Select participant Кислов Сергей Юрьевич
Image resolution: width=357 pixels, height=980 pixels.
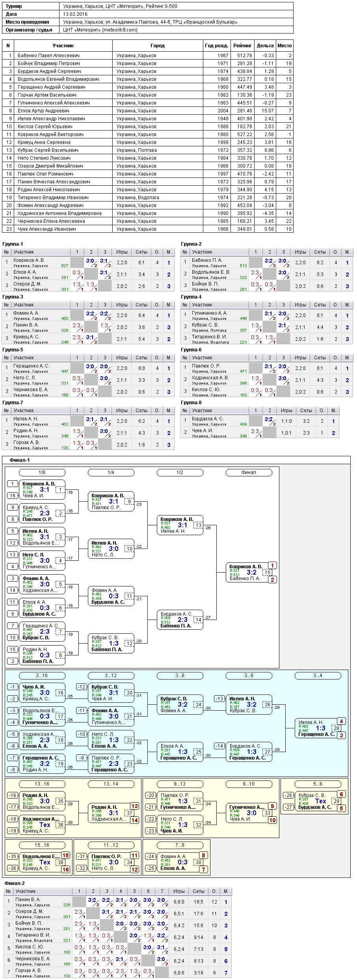point(45,127)
